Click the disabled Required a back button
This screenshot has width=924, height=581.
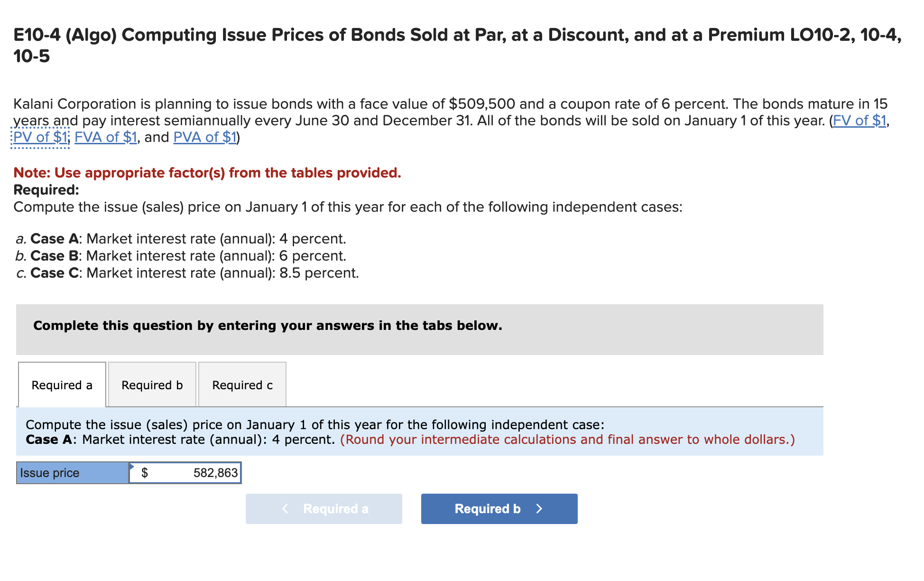tap(323, 508)
